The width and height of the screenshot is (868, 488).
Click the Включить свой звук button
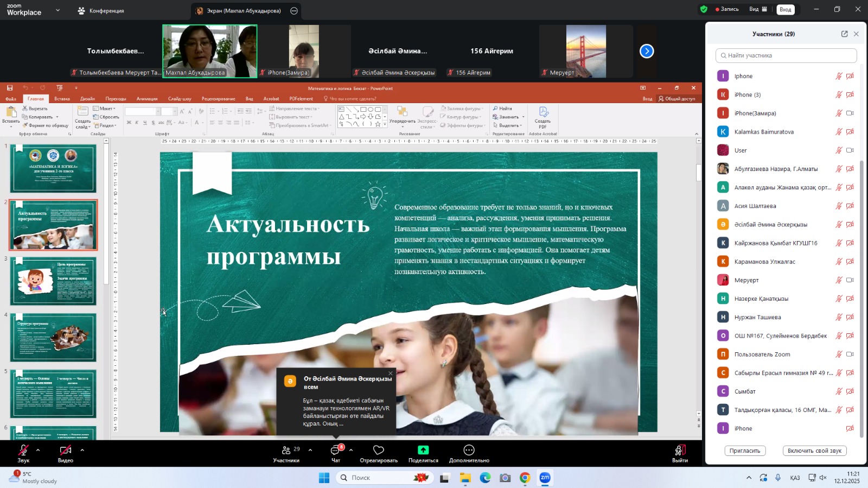point(814,451)
